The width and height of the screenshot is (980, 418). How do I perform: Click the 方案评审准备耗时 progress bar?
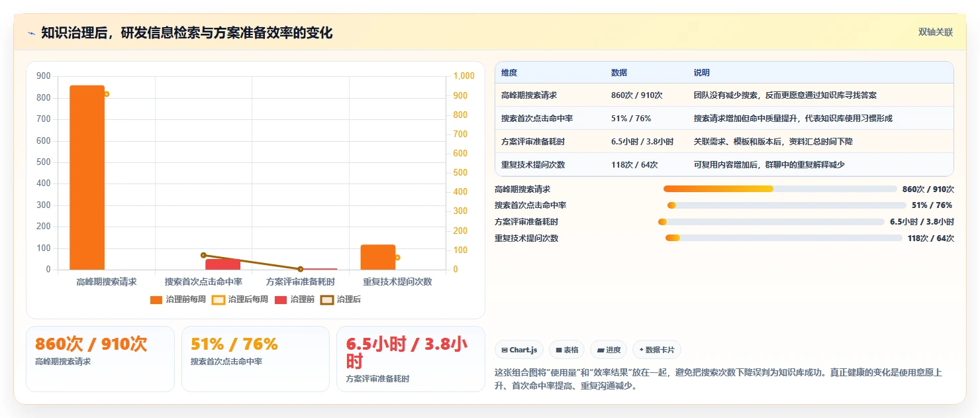[x=771, y=222]
